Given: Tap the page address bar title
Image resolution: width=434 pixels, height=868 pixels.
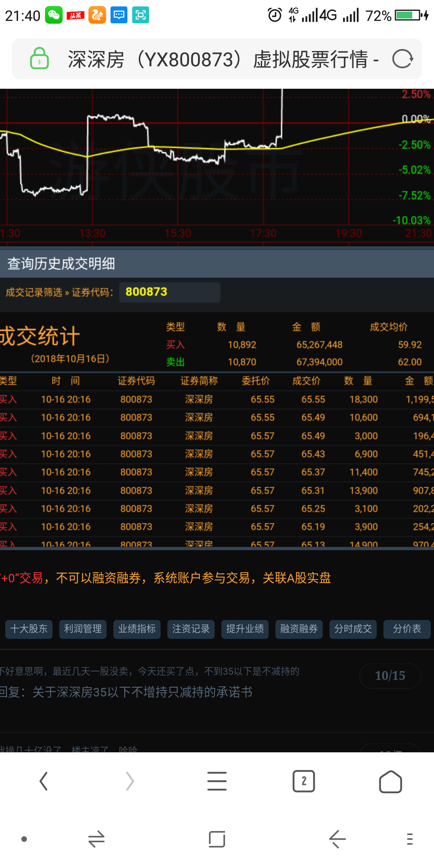Looking at the screenshot, I should coord(223,59).
